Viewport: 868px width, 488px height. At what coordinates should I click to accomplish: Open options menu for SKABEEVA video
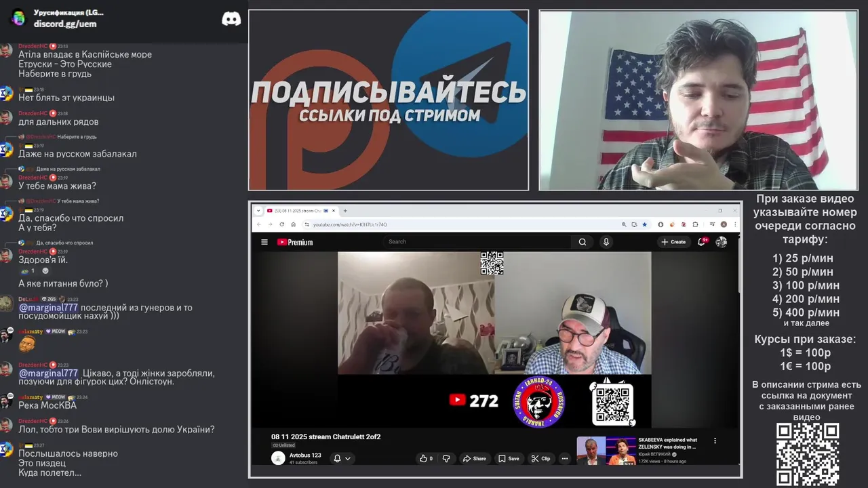[x=715, y=441]
